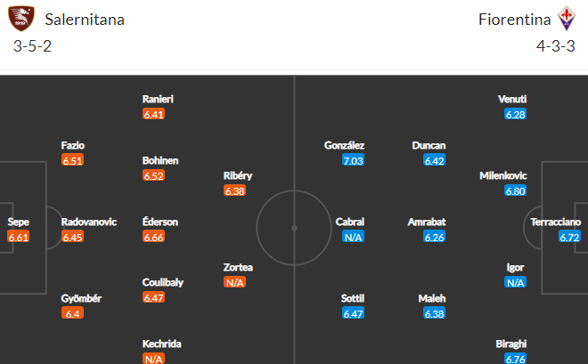Select player Gyömbér
Screen dimensions: 588x364
tap(81, 298)
